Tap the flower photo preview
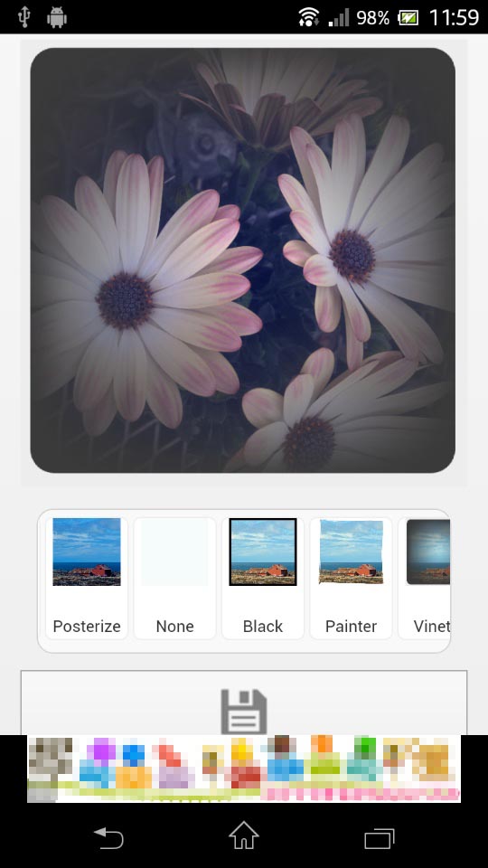488x868 pixels. (243, 260)
